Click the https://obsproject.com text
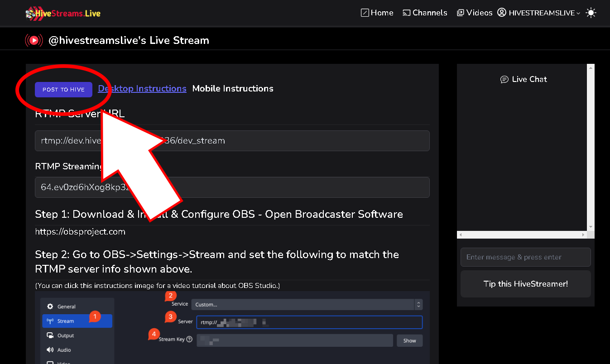Image resolution: width=610 pixels, height=364 pixels. tap(80, 232)
